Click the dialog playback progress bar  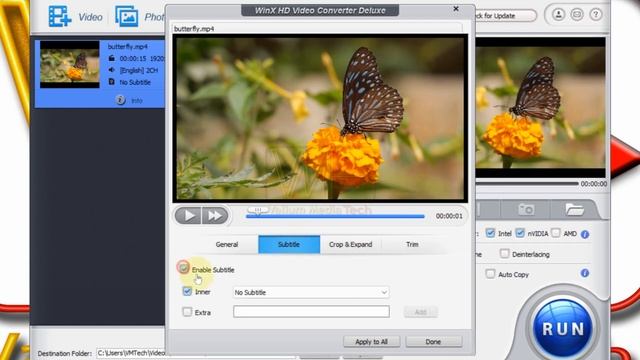(x=335, y=216)
